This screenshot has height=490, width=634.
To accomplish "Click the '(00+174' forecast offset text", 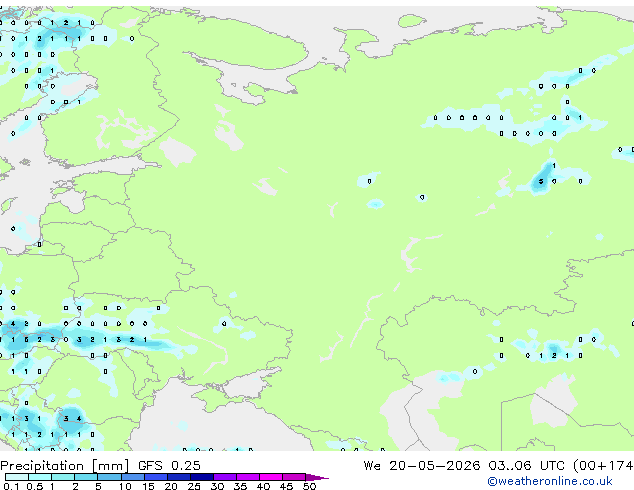I will 603,466.
